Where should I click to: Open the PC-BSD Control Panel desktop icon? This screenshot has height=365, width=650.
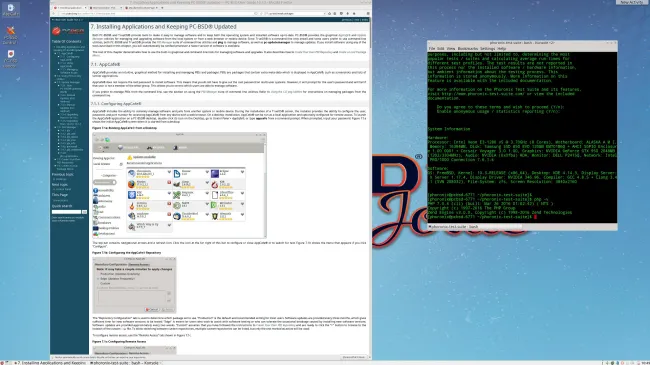pos(10,35)
